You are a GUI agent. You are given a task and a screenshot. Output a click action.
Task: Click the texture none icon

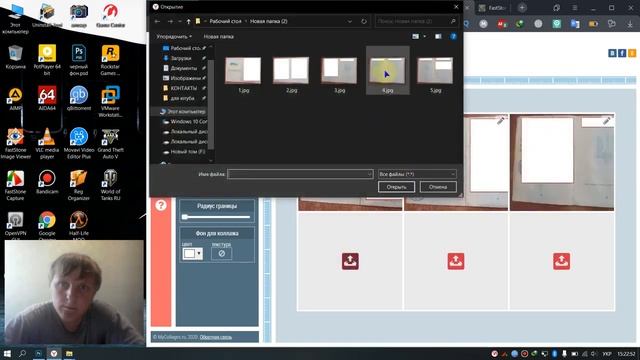222,253
